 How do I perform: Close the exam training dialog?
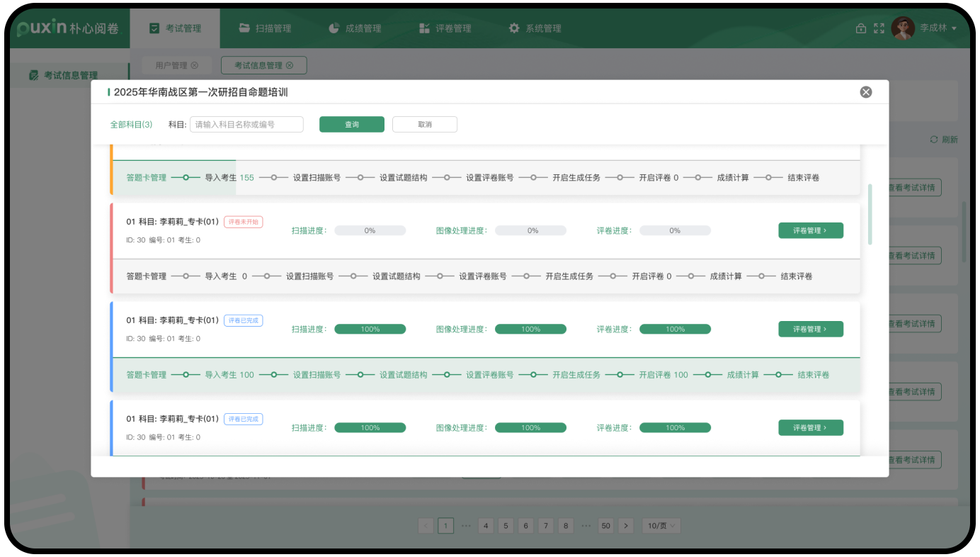865,92
